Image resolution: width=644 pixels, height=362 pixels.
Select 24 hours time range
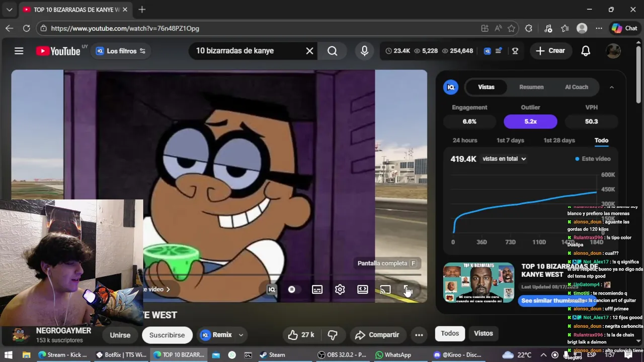(x=465, y=140)
